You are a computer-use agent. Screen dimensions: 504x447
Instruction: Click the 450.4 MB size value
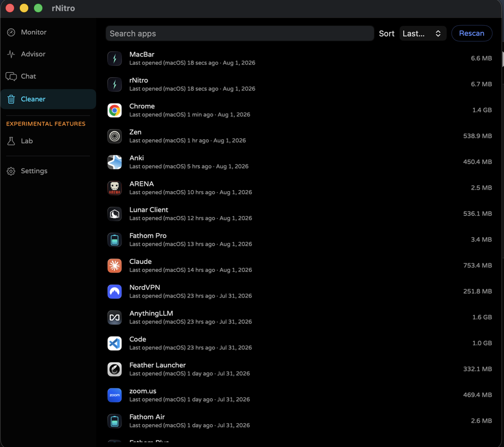coord(477,162)
